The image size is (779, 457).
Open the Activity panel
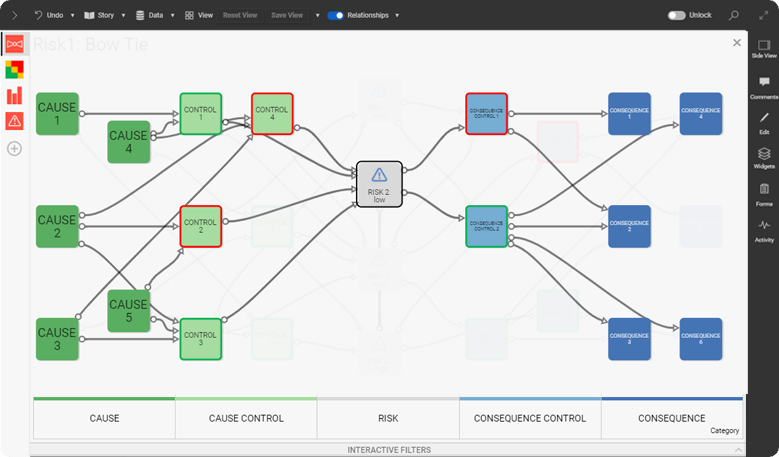click(764, 230)
